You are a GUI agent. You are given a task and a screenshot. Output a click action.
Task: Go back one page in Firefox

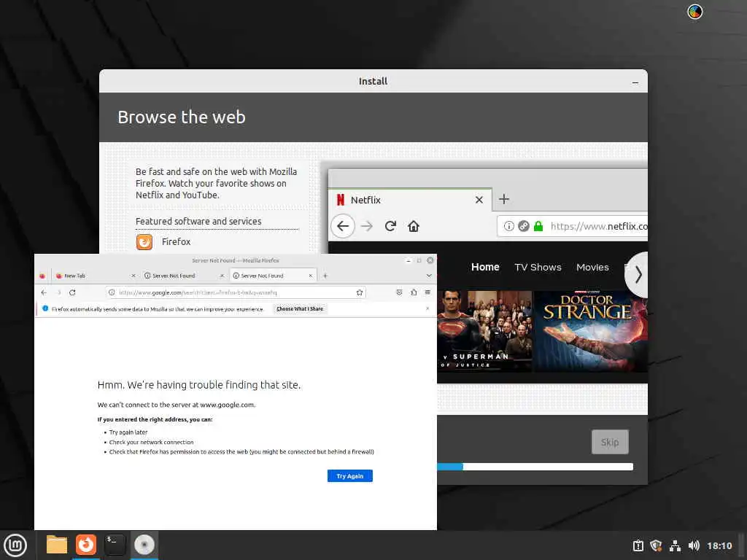point(44,292)
